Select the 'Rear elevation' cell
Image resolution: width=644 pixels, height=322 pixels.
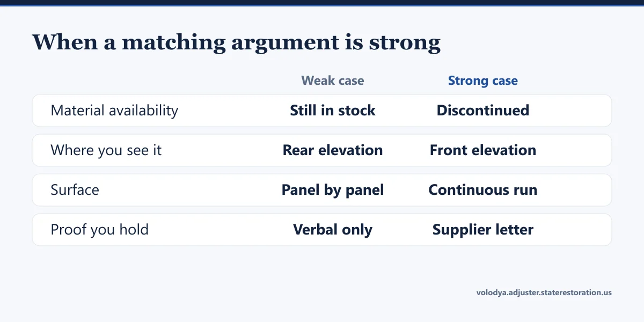333,150
